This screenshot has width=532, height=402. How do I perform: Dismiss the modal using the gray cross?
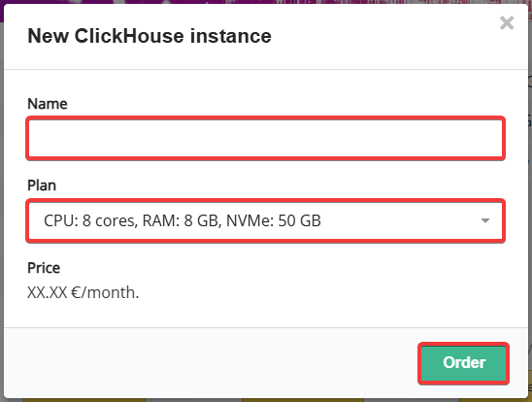(x=507, y=23)
